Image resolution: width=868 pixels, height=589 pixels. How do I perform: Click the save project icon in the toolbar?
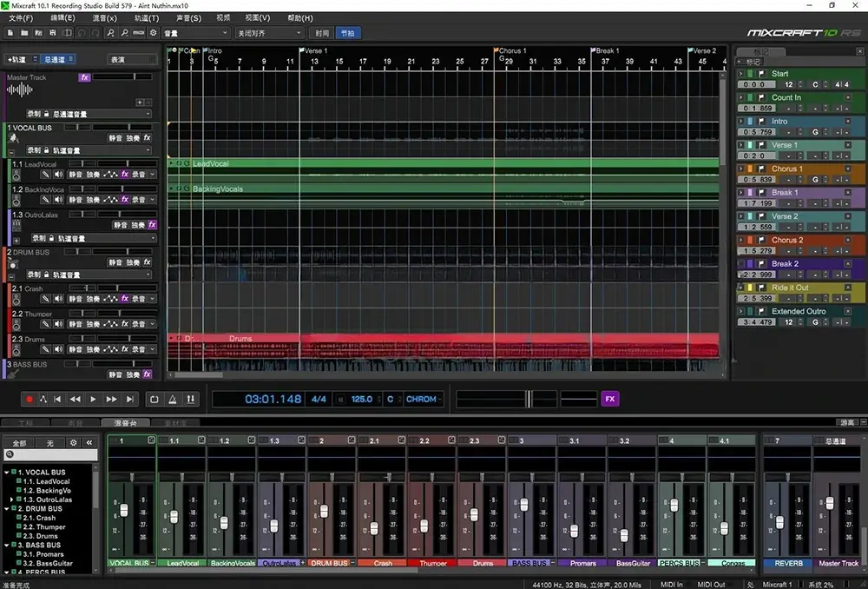click(x=53, y=33)
